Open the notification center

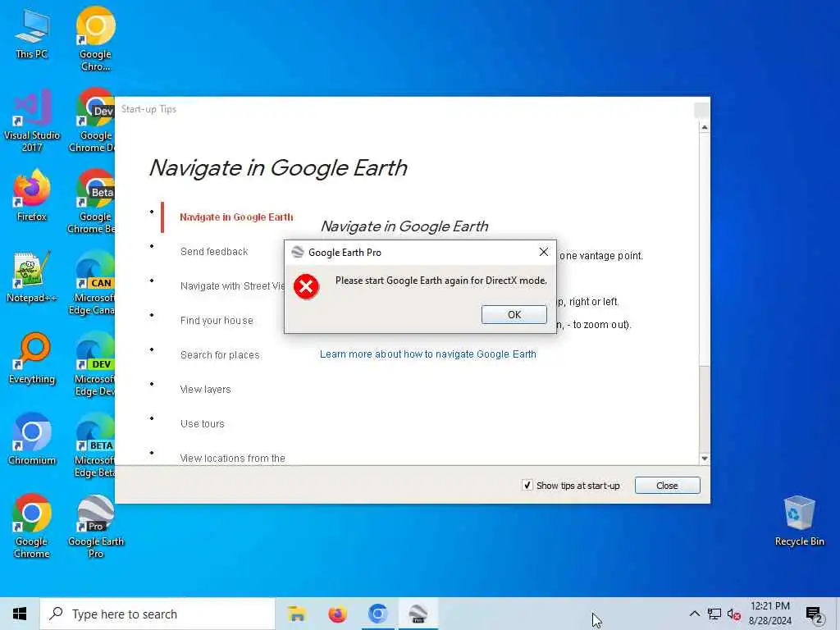point(815,614)
